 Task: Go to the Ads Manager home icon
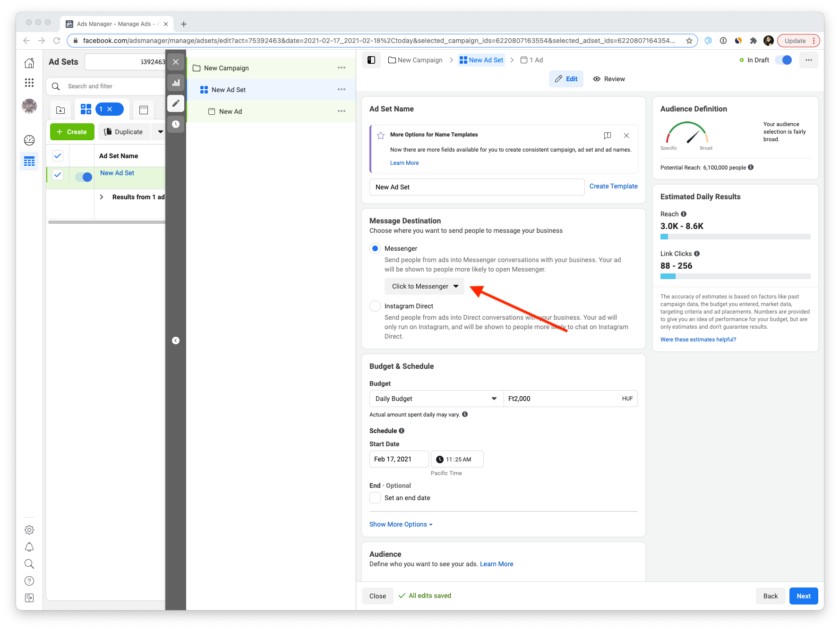[x=29, y=63]
